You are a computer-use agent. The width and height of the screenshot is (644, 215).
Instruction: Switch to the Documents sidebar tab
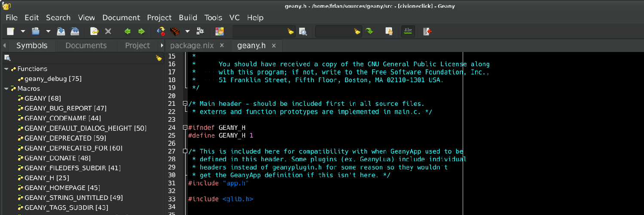[86, 46]
